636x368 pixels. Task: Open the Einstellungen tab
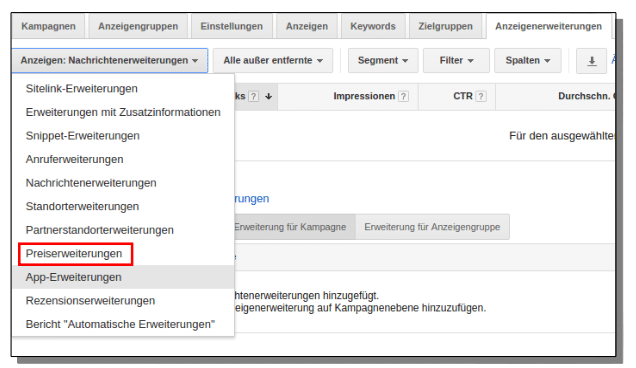tap(232, 26)
